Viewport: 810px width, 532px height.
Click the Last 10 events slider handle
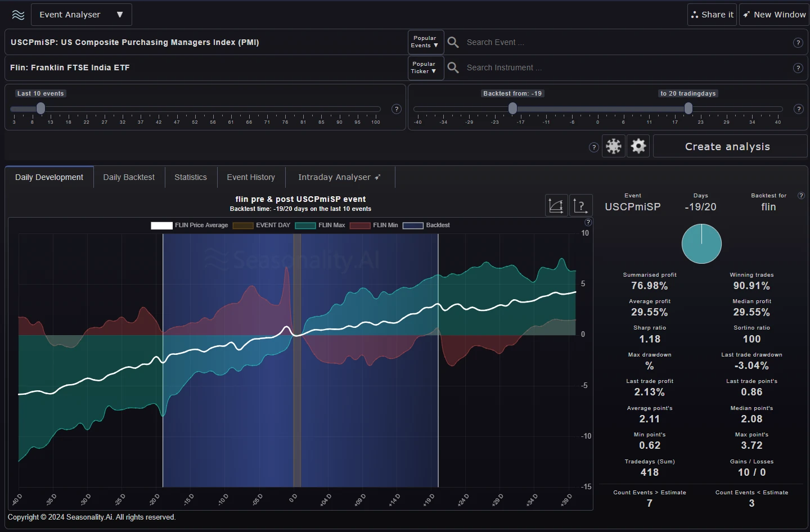tap(40, 109)
